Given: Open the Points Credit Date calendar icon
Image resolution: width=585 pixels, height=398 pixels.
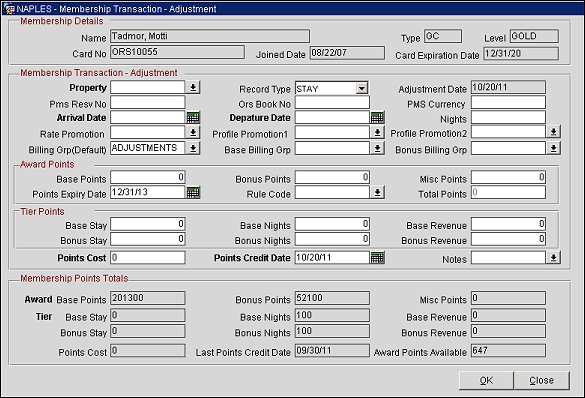Looking at the screenshot, I should [377, 258].
